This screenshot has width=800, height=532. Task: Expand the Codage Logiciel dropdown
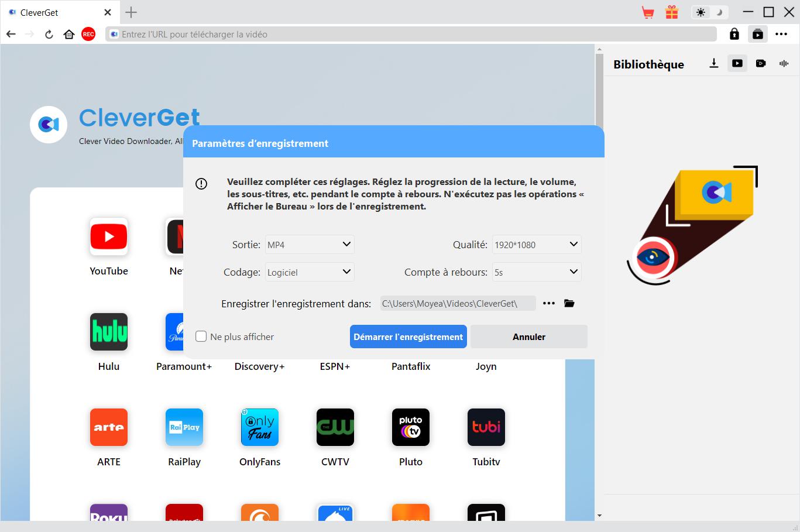[310, 272]
